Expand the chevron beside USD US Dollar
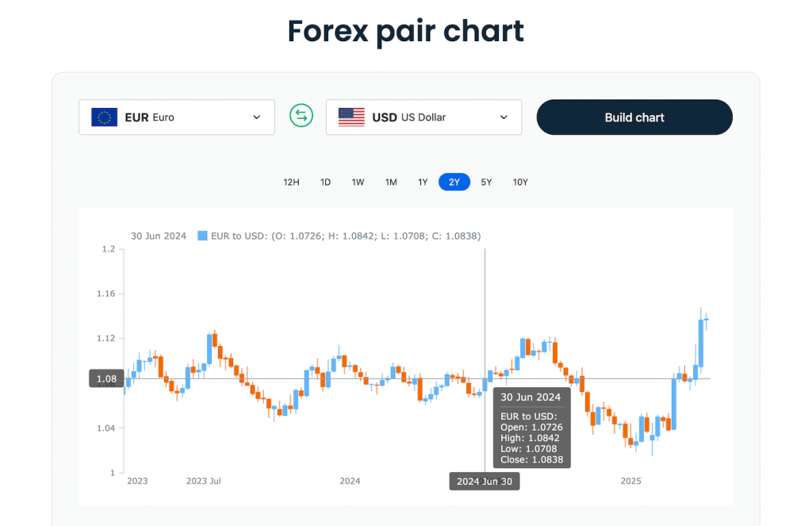 (x=504, y=117)
